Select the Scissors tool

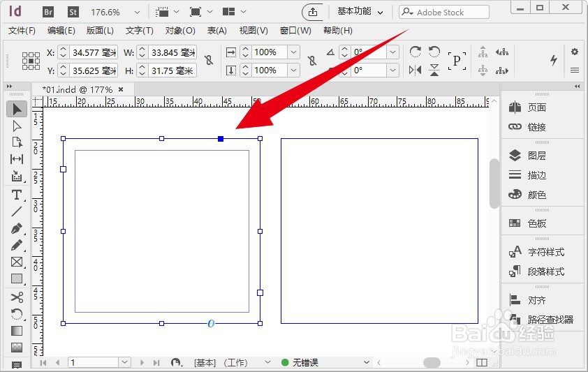click(17, 297)
